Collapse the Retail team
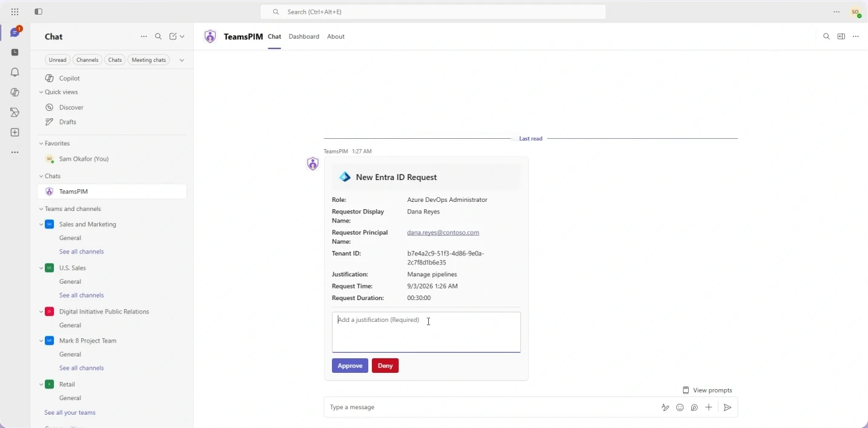Image resolution: width=868 pixels, height=428 pixels. pyautogui.click(x=41, y=384)
